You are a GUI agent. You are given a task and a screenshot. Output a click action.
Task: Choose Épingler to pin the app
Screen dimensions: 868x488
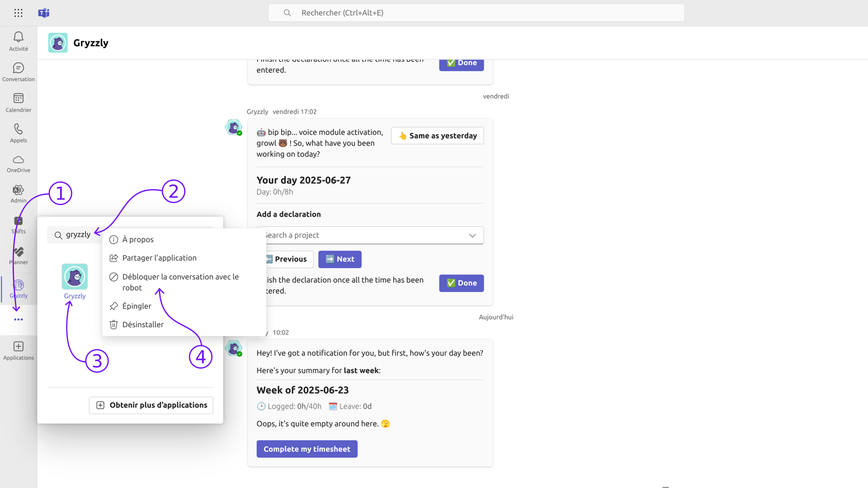(x=184, y=306)
